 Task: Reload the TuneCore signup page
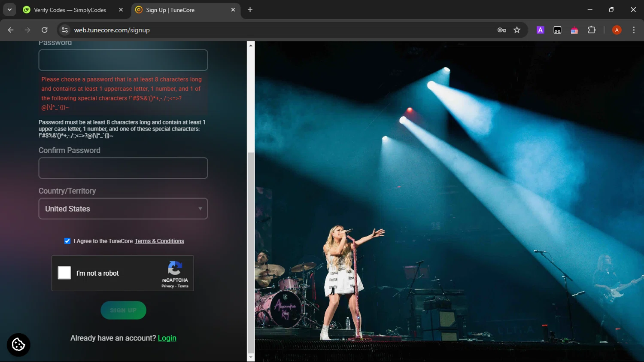[45, 30]
